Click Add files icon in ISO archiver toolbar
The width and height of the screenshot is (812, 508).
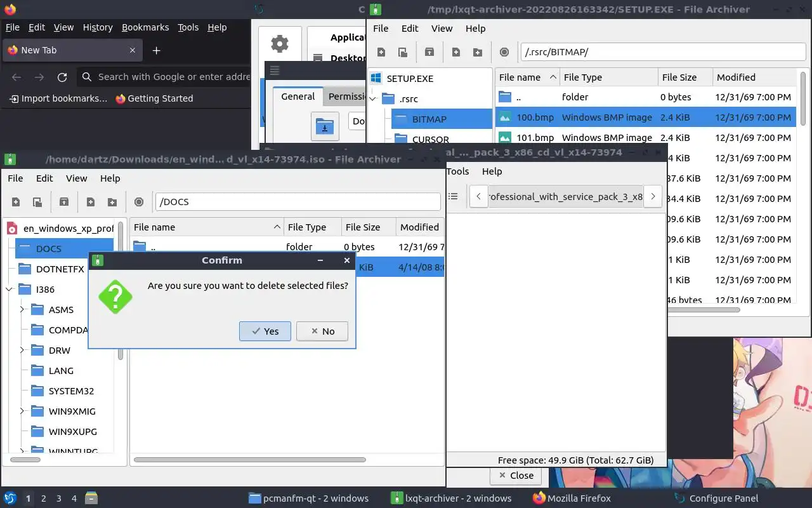[x=91, y=202]
